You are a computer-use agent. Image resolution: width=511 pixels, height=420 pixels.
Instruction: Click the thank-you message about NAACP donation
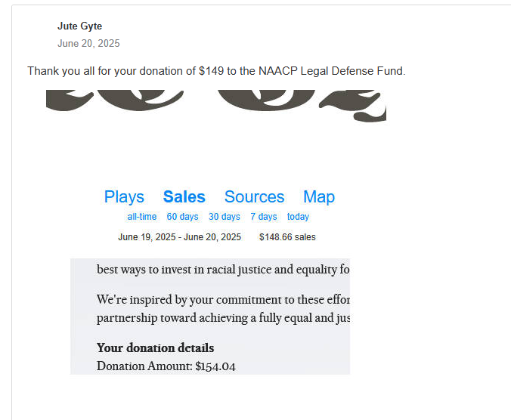[216, 71]
